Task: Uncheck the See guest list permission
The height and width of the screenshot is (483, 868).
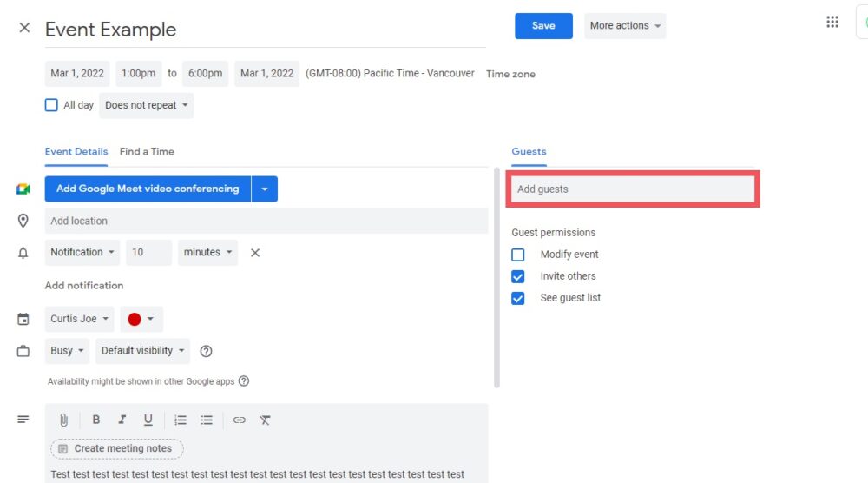Action: [517, 298]
